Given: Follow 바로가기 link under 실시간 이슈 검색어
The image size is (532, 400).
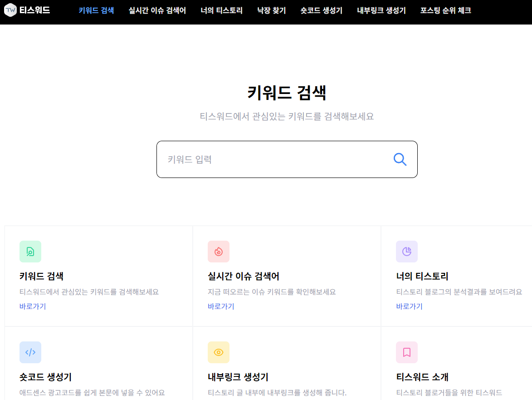Looking at the screenshot, I should 221,306.
